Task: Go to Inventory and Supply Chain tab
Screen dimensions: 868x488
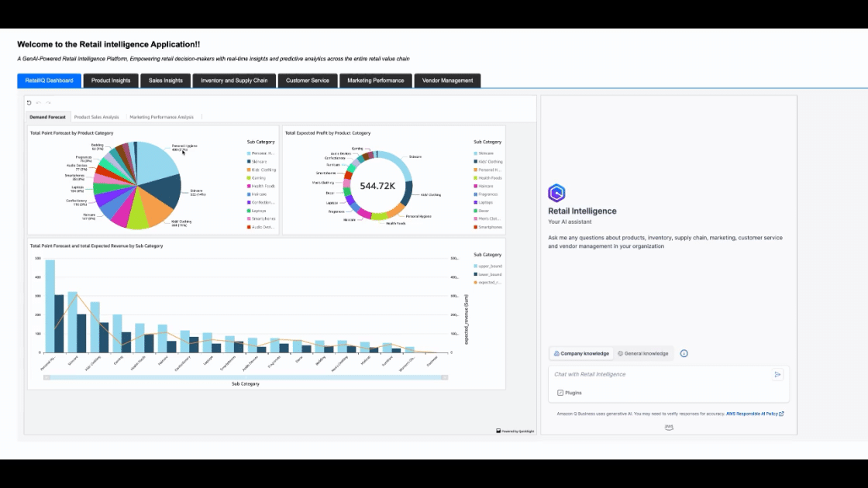Action: (x=234, y=81)
